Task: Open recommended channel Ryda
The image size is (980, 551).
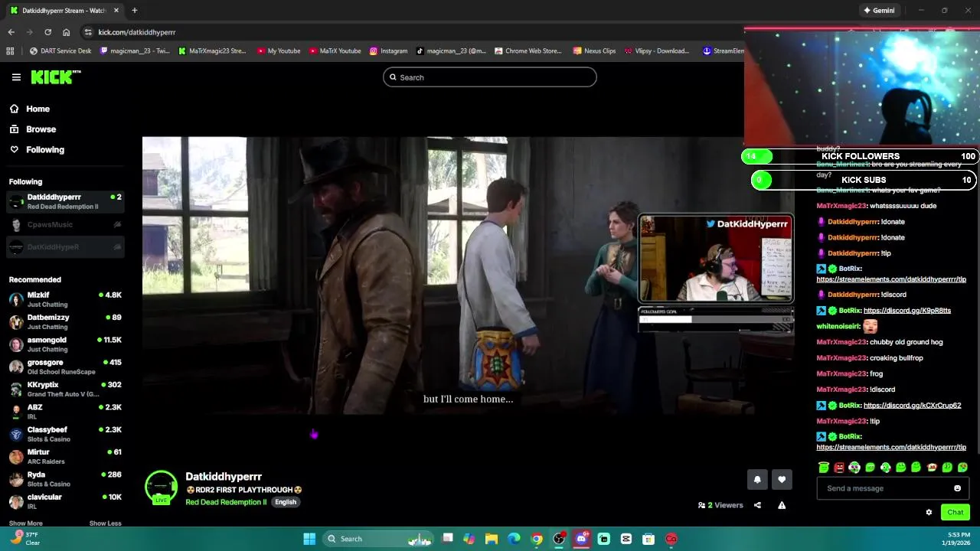Action: click(65, 479)
